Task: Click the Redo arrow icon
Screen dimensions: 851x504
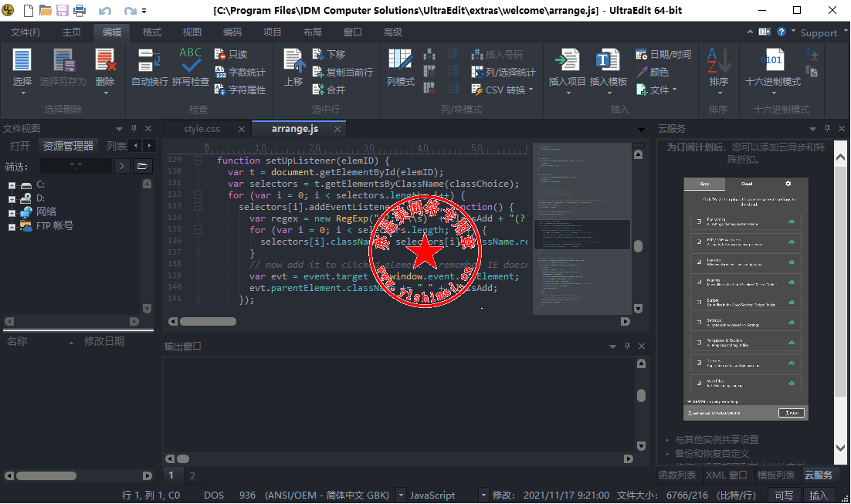Action: tap(130, 10)
